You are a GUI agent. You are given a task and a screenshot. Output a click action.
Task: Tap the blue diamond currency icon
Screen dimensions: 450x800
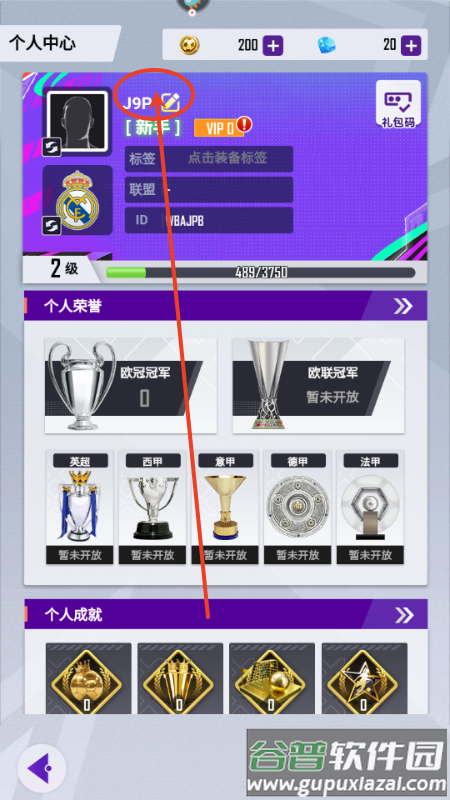click(x=327, y=46)
